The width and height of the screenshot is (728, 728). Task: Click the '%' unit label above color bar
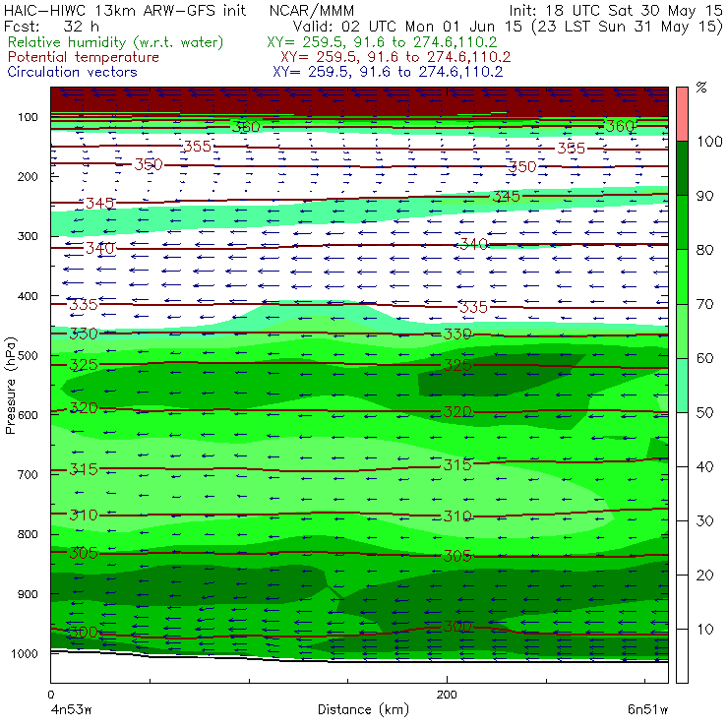701,88
